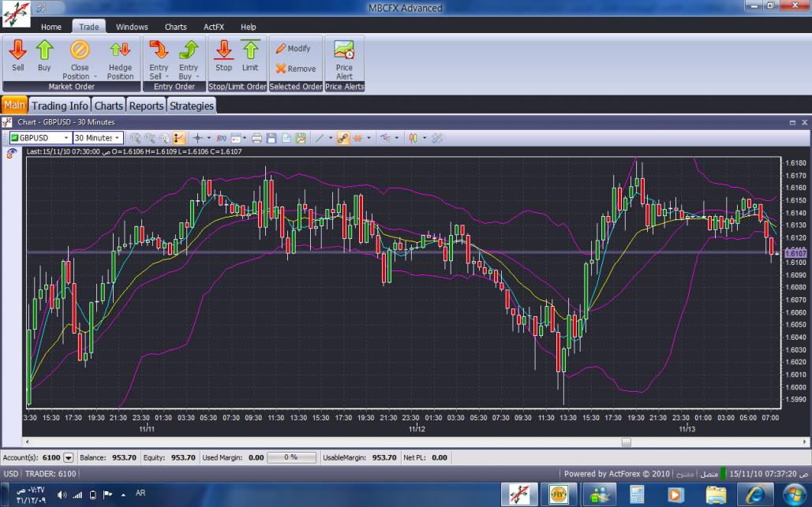Save the chart using floppy disk icon

tap(271, 138)
